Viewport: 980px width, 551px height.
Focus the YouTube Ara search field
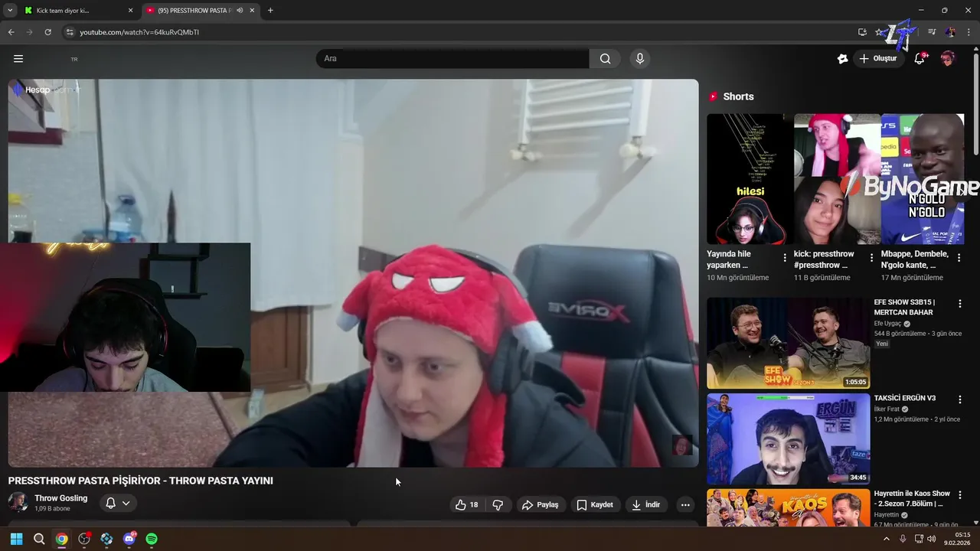point(452,59)
